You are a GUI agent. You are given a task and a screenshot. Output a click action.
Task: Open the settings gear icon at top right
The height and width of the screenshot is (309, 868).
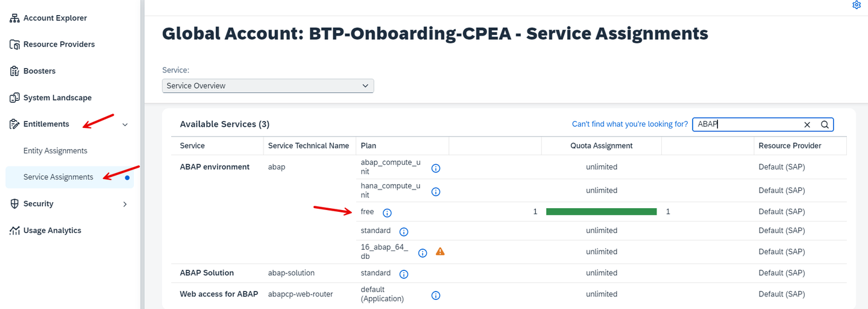pyautogui.click(x=857, y=5)
